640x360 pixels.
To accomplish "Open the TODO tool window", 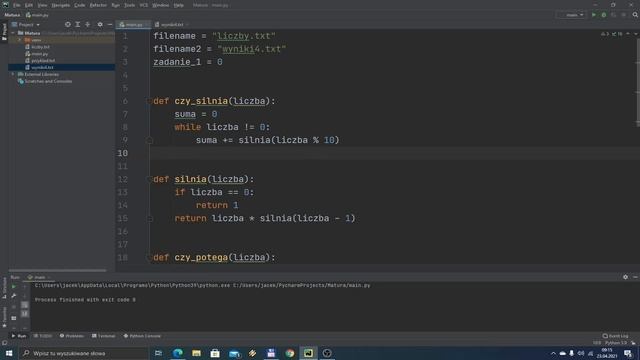I will [x=43, y=336].
